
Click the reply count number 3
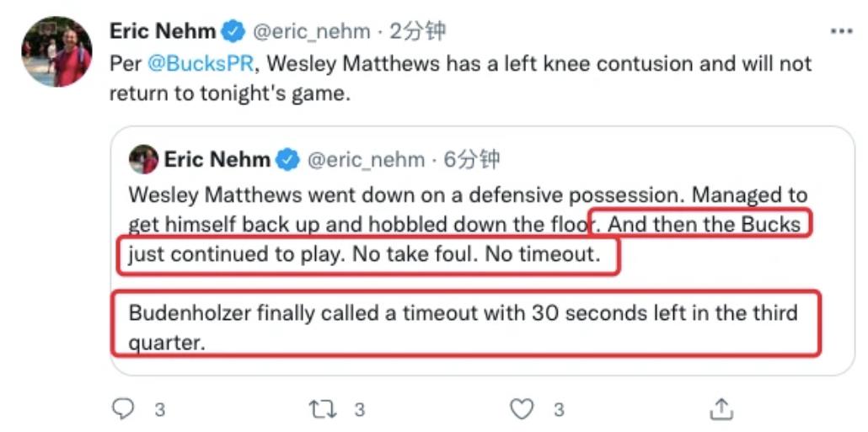[x=159, y=410]
